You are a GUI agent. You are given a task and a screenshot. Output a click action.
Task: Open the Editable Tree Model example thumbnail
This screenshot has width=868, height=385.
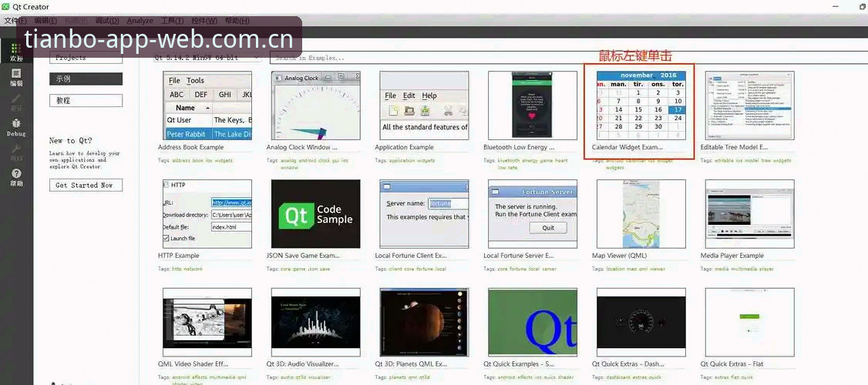[749, 105]
